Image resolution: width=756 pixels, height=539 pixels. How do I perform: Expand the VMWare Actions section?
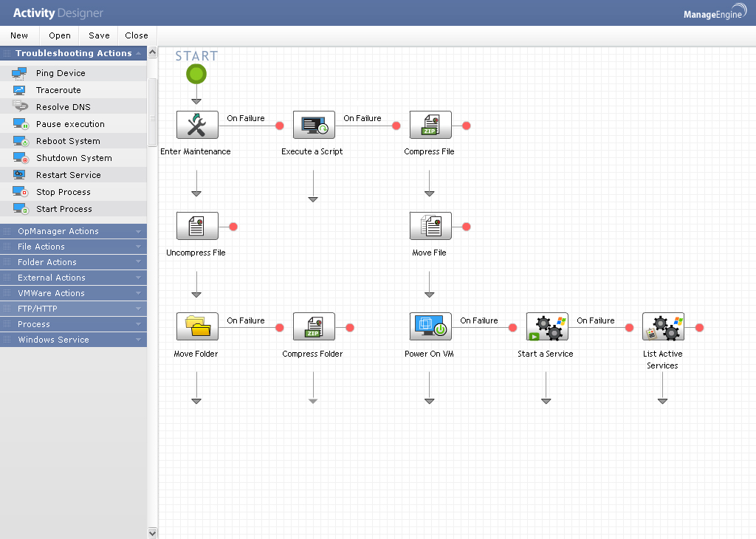tap(73, 293)
